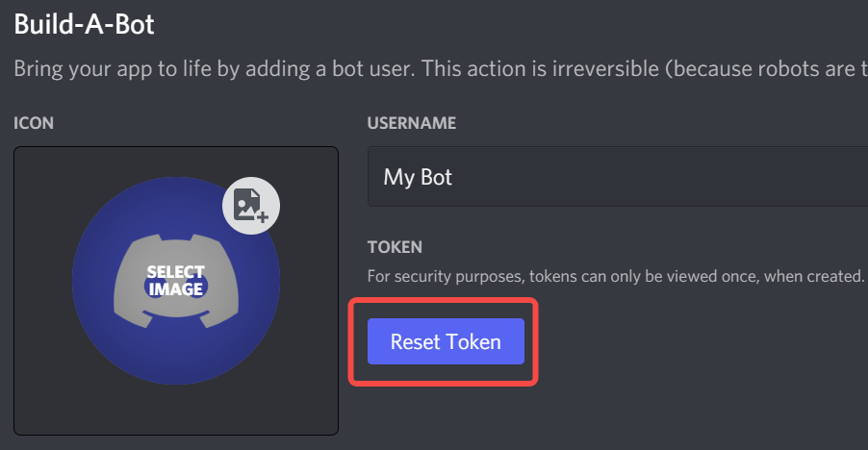Click the token security notice text
Image resolution: width=868 pixels, height=450 pixels.
pos(616,276)
